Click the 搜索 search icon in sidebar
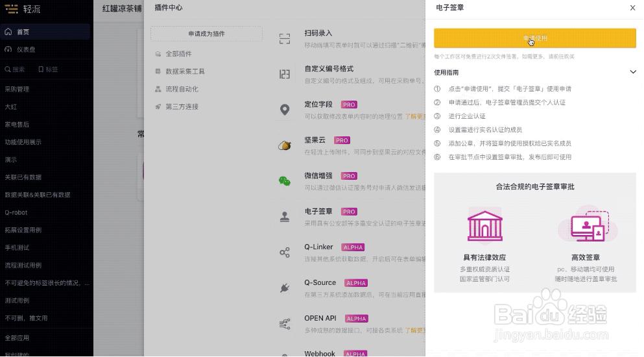644x357 pixels. 7,69
